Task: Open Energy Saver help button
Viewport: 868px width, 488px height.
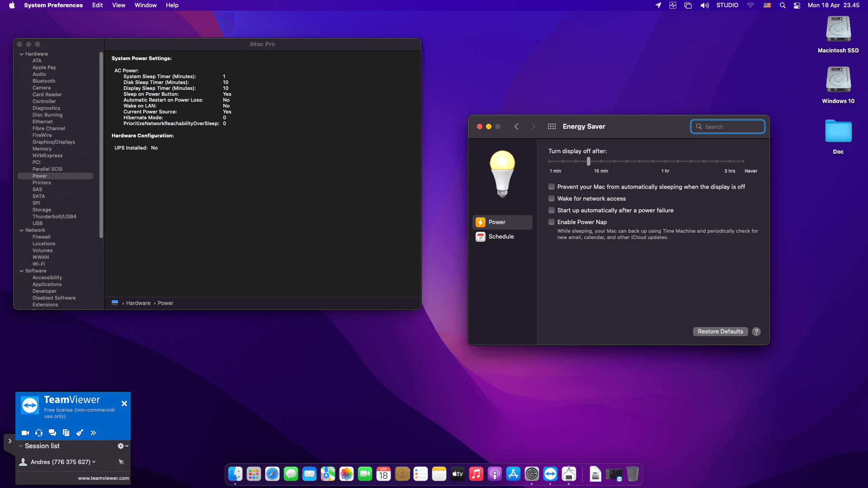Action: pos(756,332)
